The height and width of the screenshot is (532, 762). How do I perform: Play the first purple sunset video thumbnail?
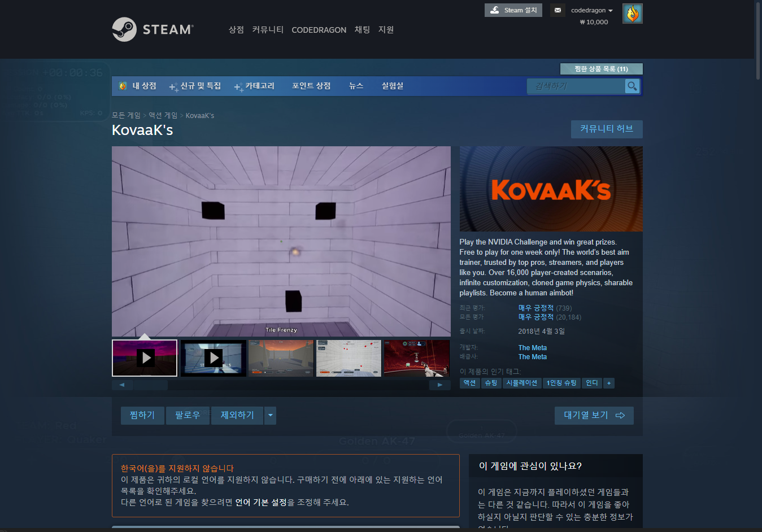click(145, 358)
